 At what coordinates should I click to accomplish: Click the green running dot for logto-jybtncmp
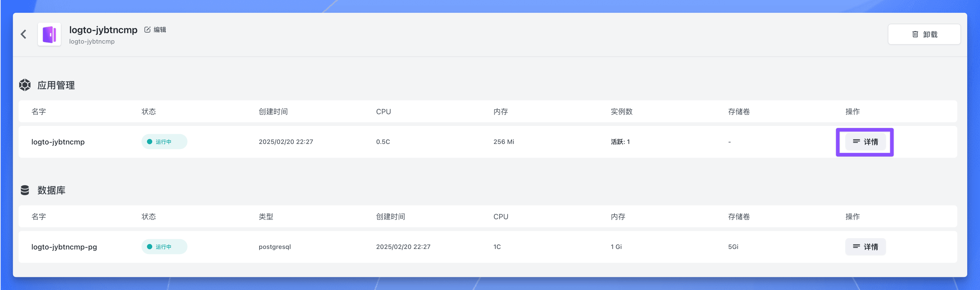point(150,142)
